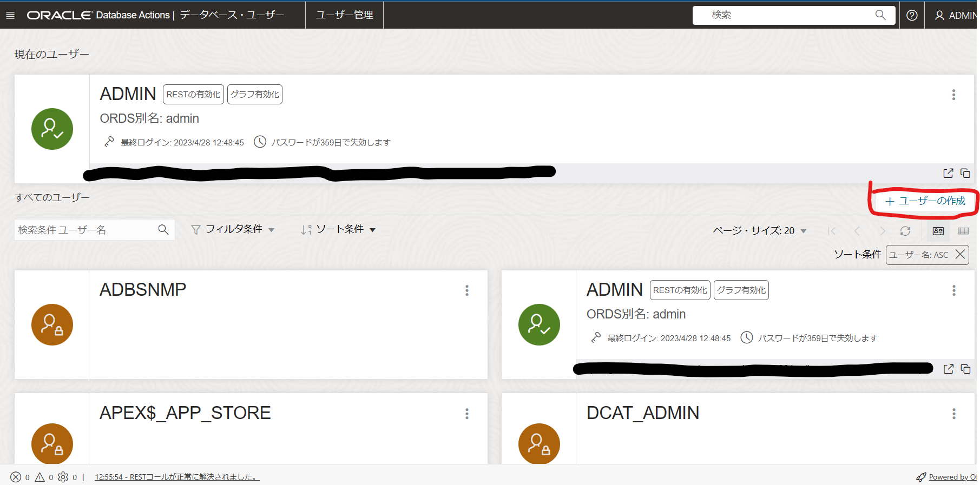Open the REST call status message link

click(x=177, y=477)
